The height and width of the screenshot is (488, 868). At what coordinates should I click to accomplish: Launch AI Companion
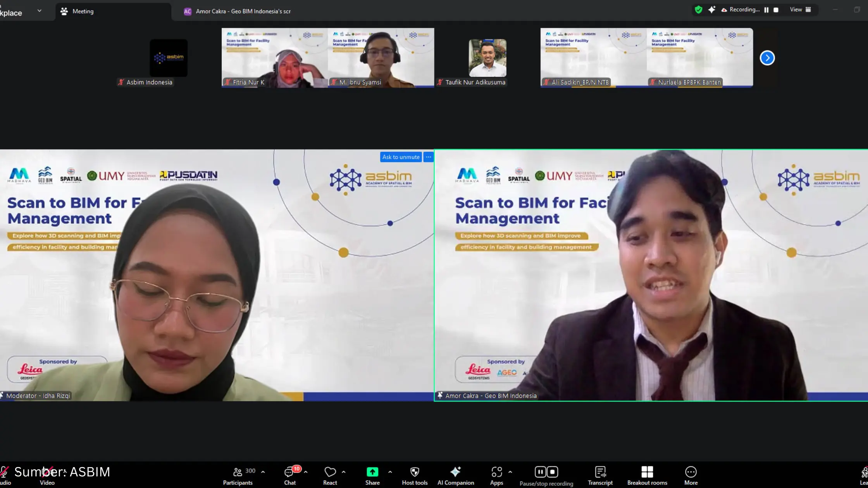(455, 475)
